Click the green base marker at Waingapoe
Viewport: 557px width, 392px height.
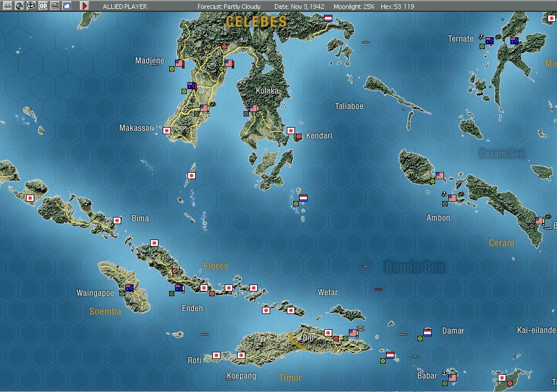tap(122, 294)
